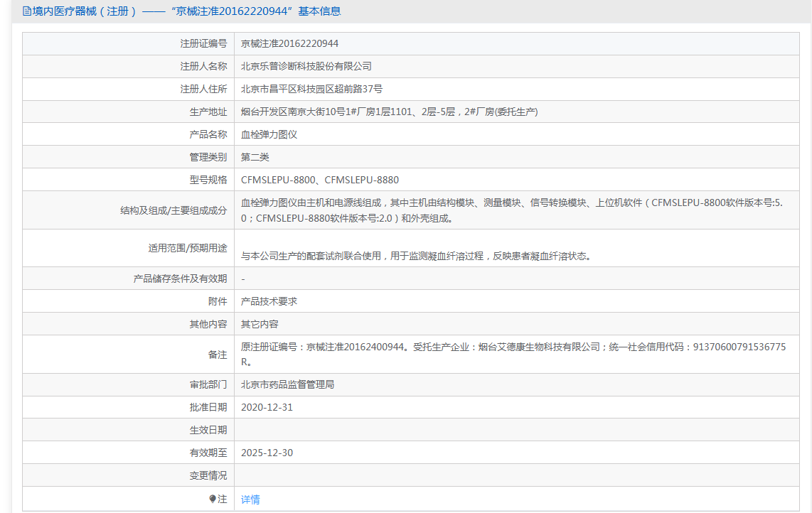
Task: Click the 变更情况 label
Action: click(208, 476)
